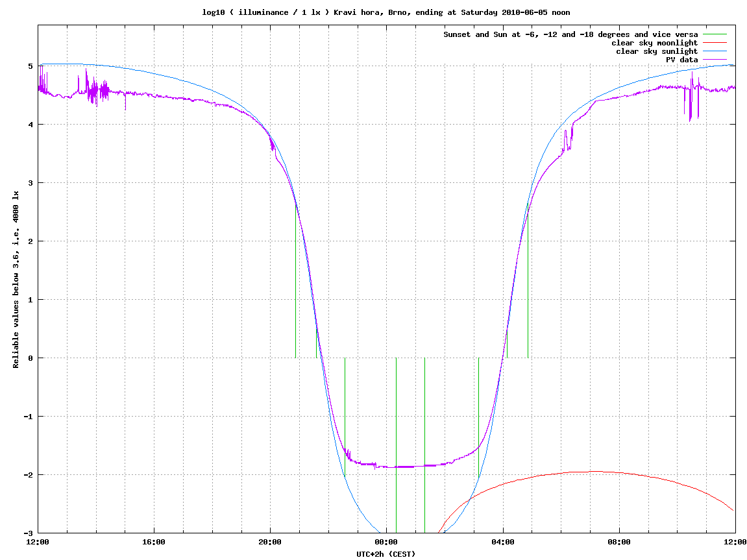Click the chart title starting 'log10 ( illuminance'
The image size is (747, 560).
click(386, 12)
